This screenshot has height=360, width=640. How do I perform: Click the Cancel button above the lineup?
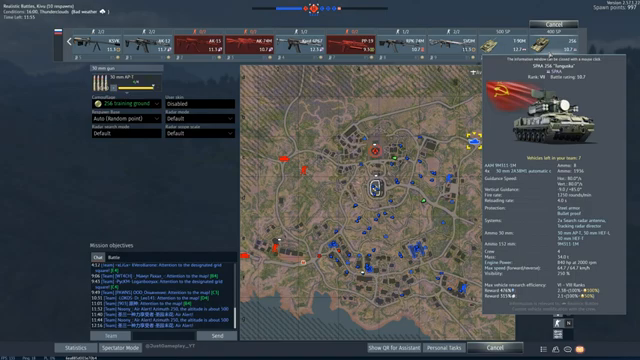[554, 24]
